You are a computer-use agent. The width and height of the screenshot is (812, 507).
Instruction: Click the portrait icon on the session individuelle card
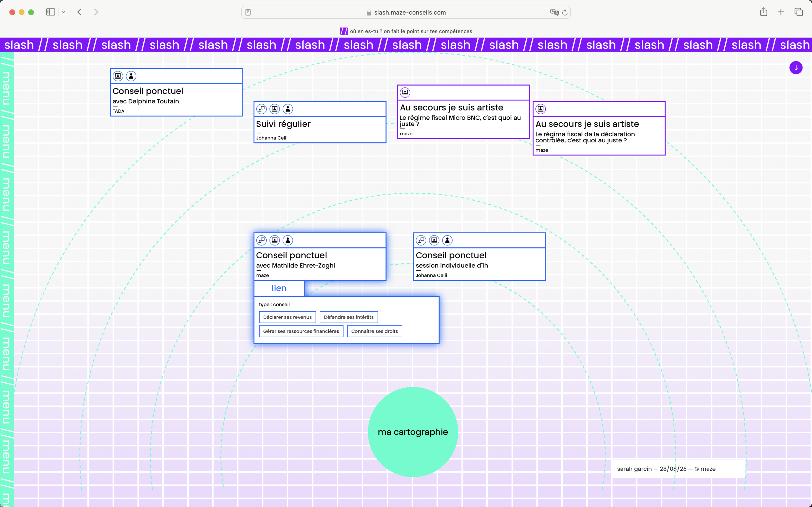coord(434,240)
